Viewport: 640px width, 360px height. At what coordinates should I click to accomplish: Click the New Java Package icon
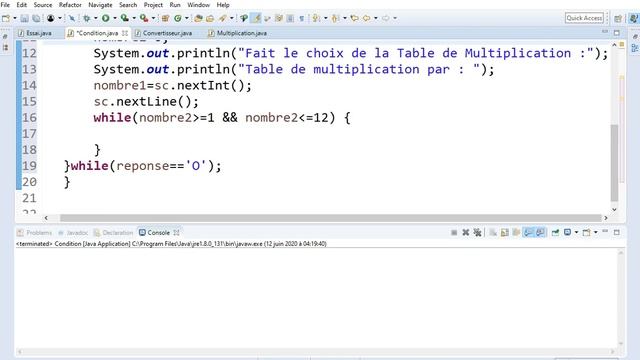point(165,18)
